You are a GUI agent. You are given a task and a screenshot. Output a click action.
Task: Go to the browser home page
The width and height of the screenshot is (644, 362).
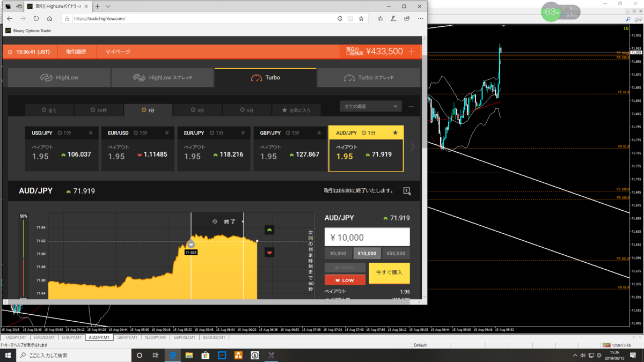49,18
